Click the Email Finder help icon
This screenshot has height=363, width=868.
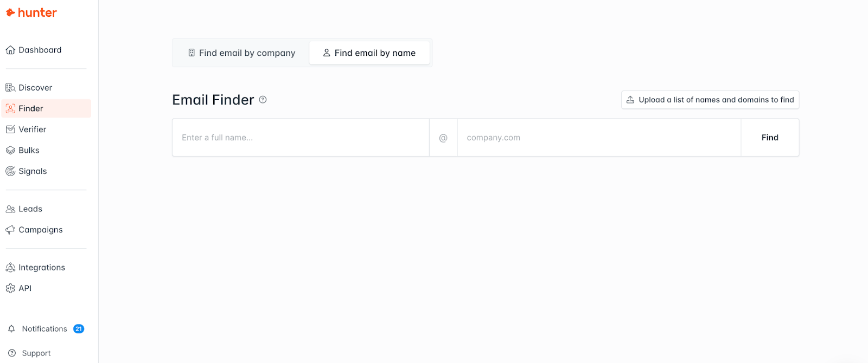[x=263, y=100]
